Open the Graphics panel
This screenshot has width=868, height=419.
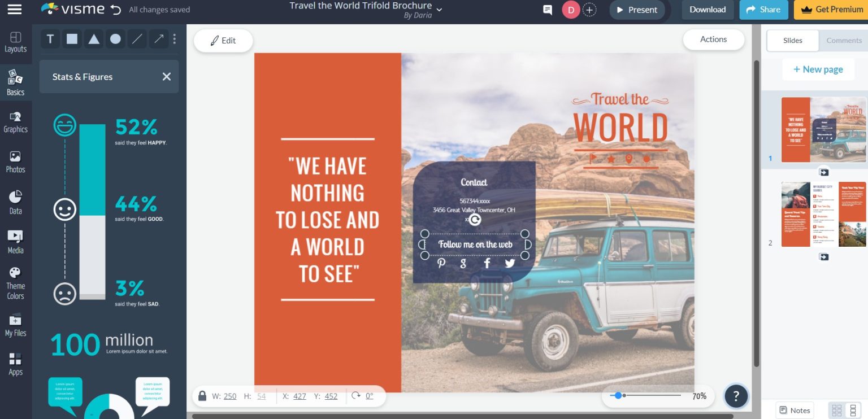(x=16, y=120)
